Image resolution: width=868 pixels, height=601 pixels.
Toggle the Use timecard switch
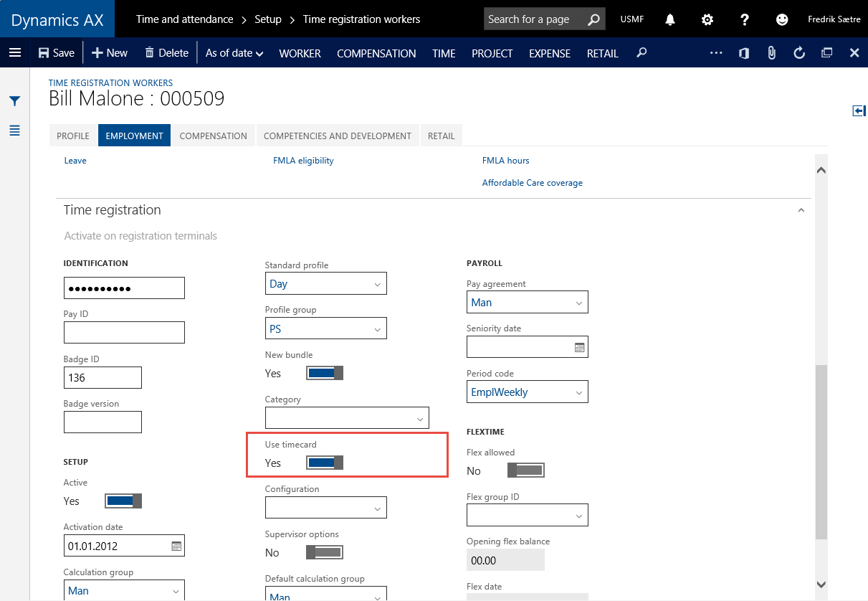click(x=325, y=463)
